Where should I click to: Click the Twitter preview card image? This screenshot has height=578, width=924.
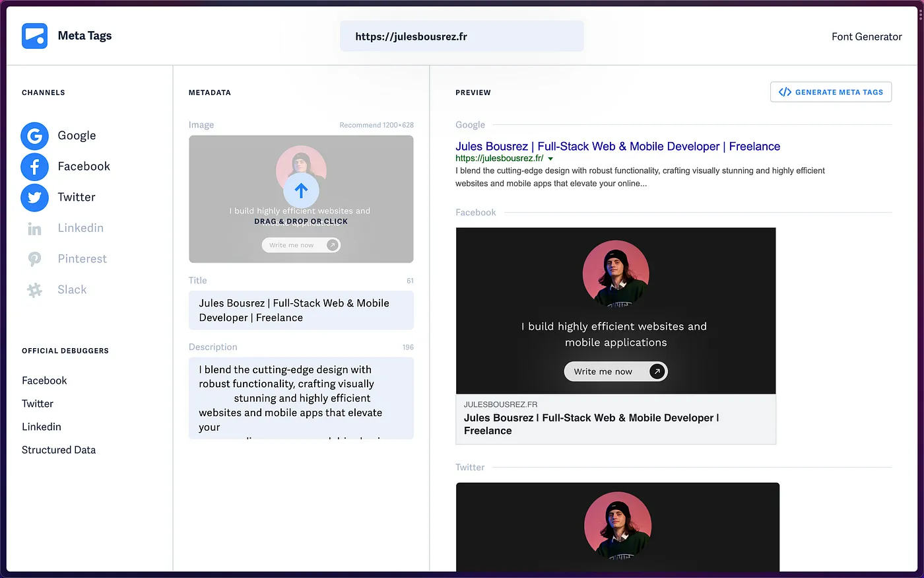pyautogui.click(x=618, y=527)
